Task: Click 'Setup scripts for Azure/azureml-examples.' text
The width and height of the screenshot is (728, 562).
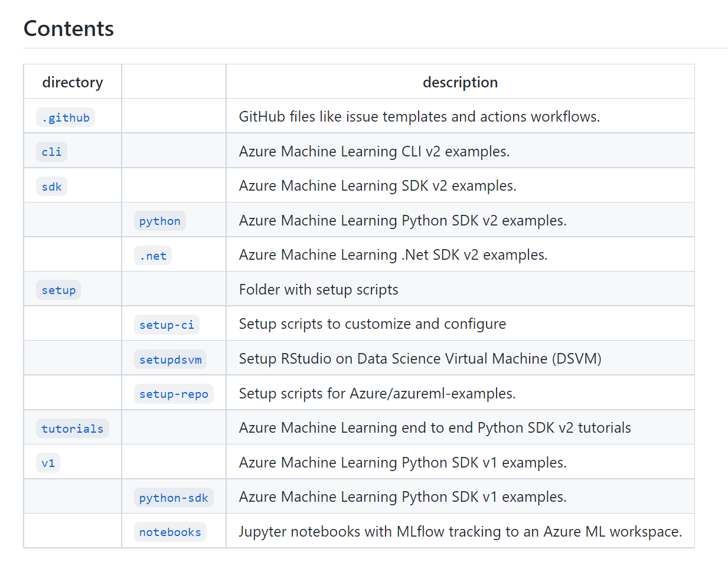Action: [x=377, y=393]
